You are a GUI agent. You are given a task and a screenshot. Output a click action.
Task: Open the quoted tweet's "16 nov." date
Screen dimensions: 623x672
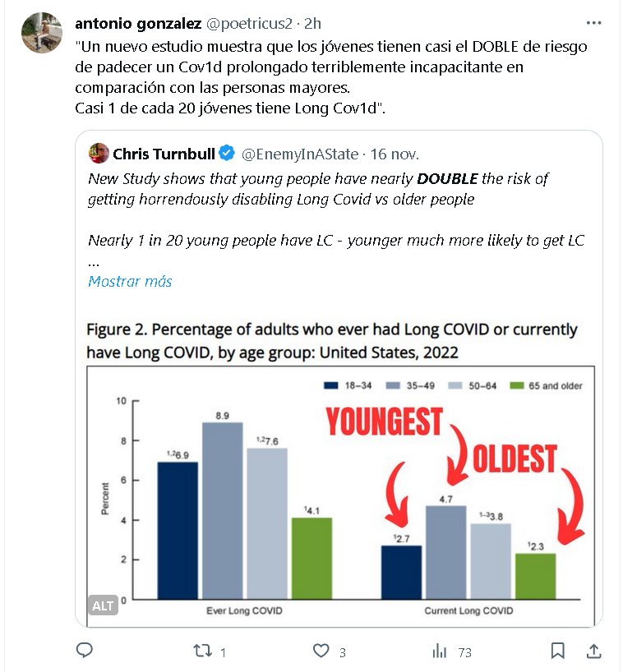[395, 154]
